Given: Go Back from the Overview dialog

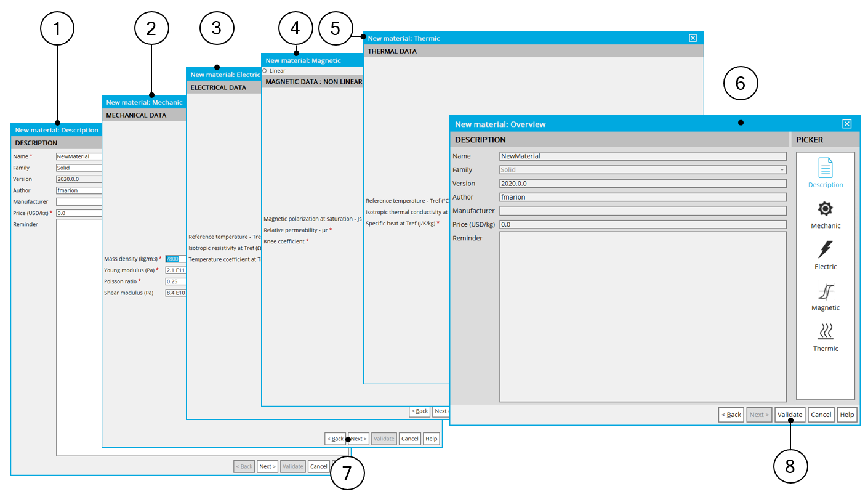Looking at the screenshot, I should click(731, 415).
